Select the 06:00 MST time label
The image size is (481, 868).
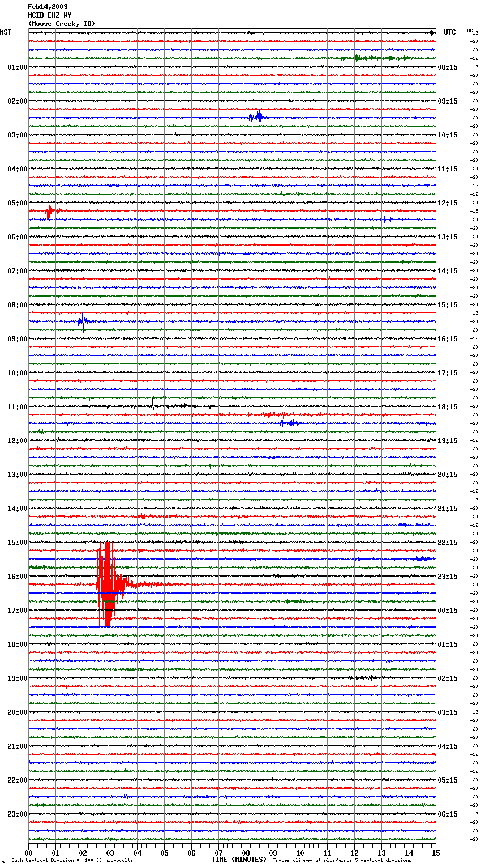point(18,237)
